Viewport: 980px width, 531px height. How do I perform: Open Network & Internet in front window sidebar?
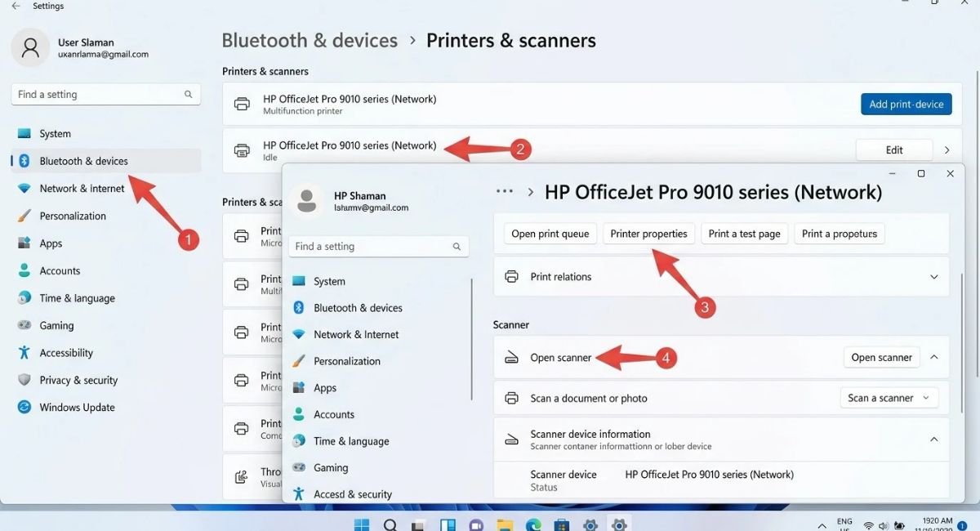coord(356,335)
